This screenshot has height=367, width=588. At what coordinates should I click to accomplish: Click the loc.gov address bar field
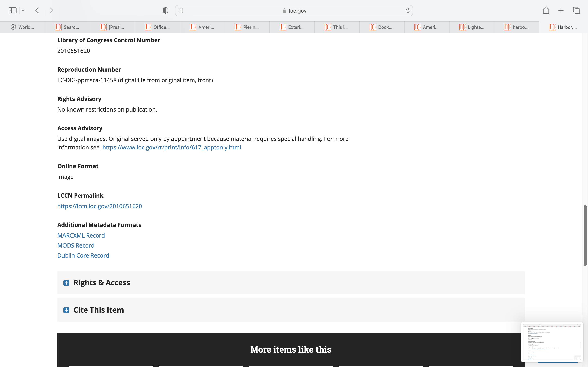[x=294, y=11]
